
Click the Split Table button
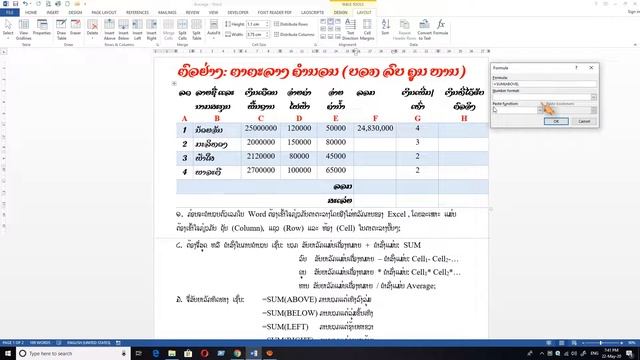click(x=196, y=29)
